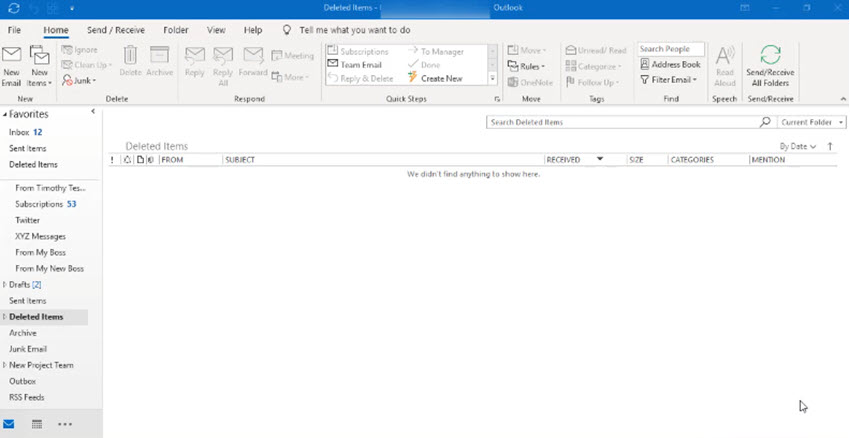Open the Junk Email folder
Image resolution: width=850 pixels, height=438 pixels.
click(x=28, y=349)
